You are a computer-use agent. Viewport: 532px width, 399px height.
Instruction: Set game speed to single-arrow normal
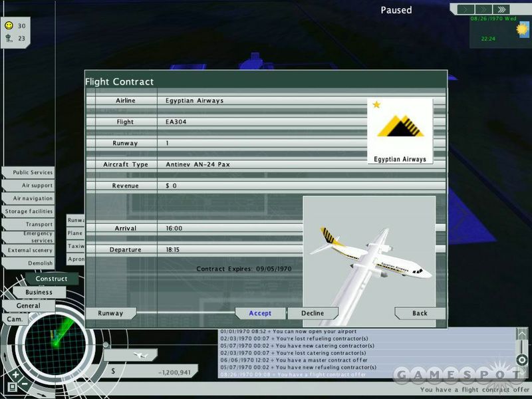tap(465, 9)
